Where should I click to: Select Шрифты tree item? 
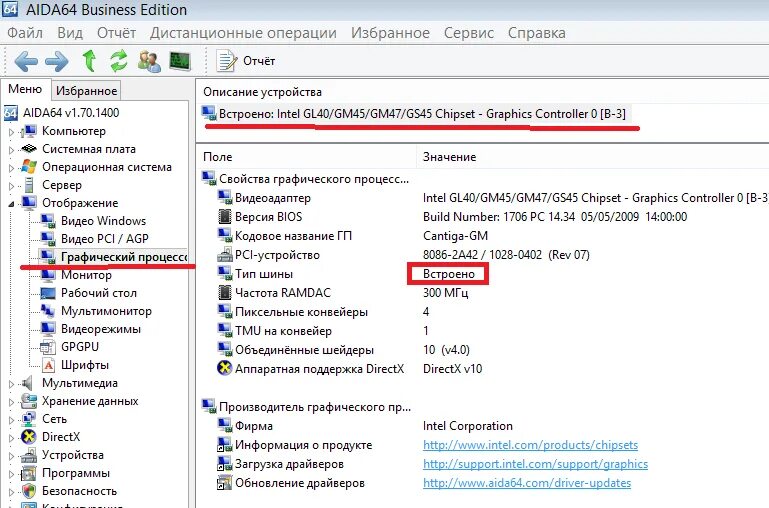tap(85, 365)
